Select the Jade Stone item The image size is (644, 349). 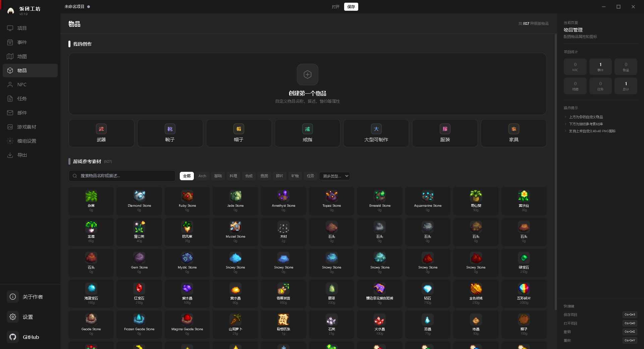[x=235, y=201]
